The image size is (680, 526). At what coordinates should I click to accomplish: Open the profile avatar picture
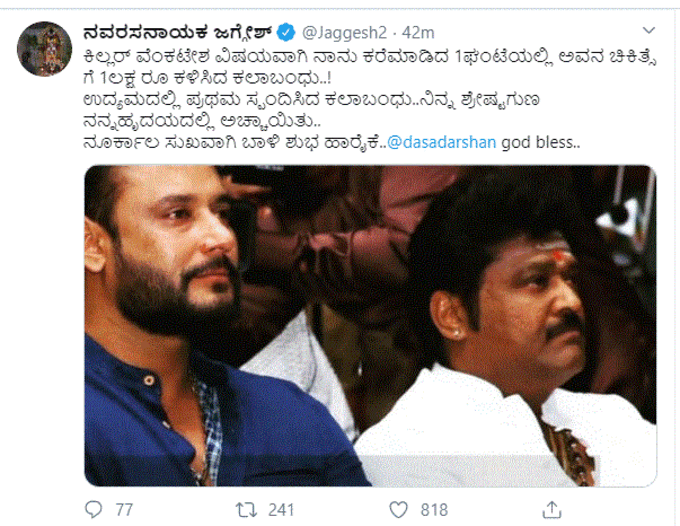tap(44, 49)
